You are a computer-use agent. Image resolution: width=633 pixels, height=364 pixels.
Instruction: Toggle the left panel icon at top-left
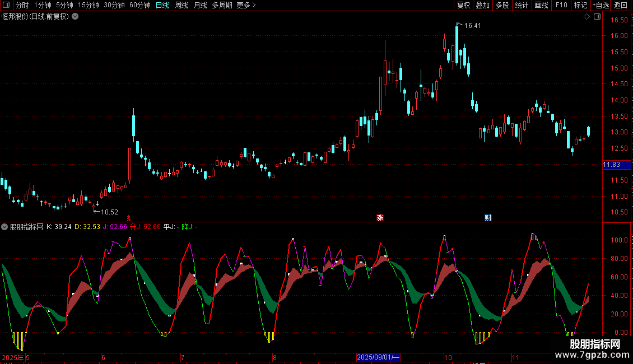pyautogui.click(x=6, y=5)
